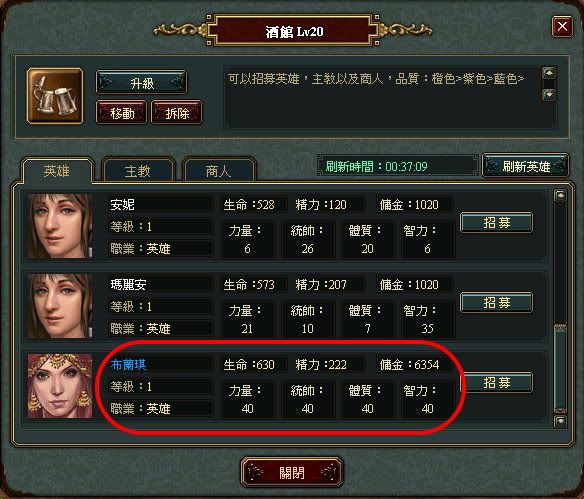Click 布蘭琪 hero portrait
The image size is (584, 499).
click(60, 386)
